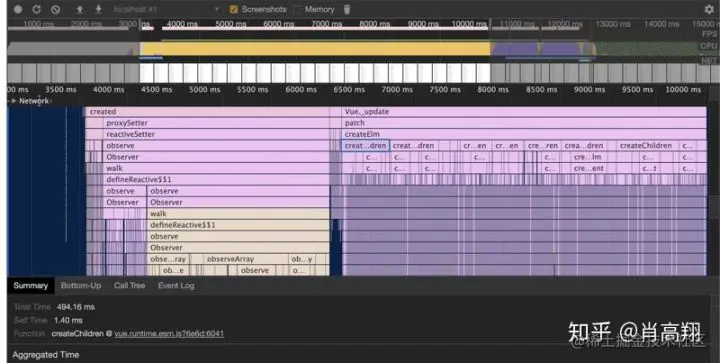Switch to the Event Log tab
Viewport: 720px width, 363px height.
176,285
